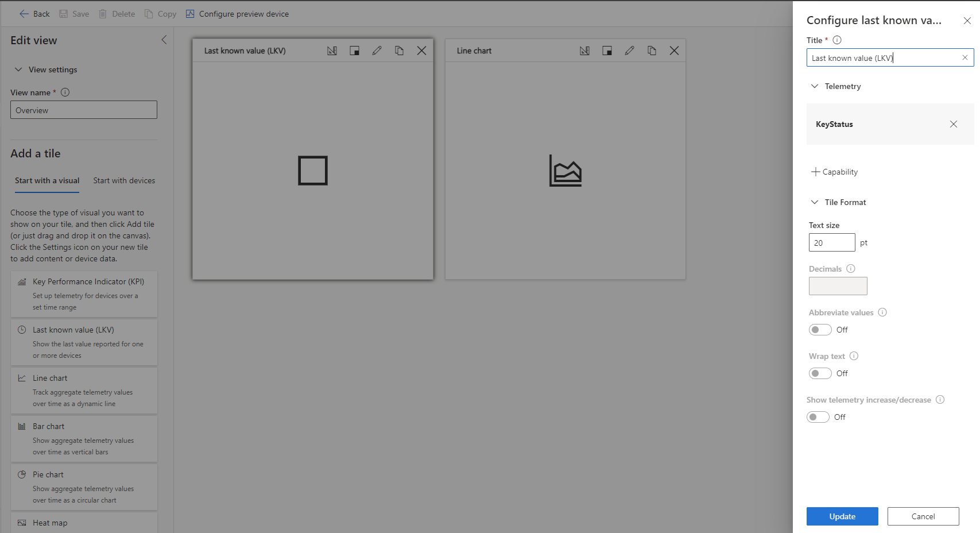The width and height of the screenshot is (980, 533).
Task: Click the LKV tile square placeholder
Action: click(313, 171)
